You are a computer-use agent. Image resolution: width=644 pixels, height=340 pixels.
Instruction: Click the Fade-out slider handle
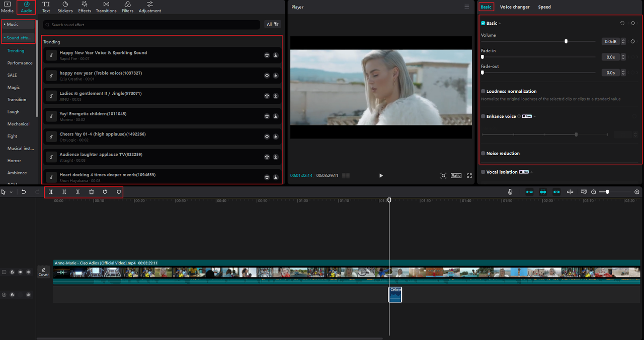coord(482,73)
